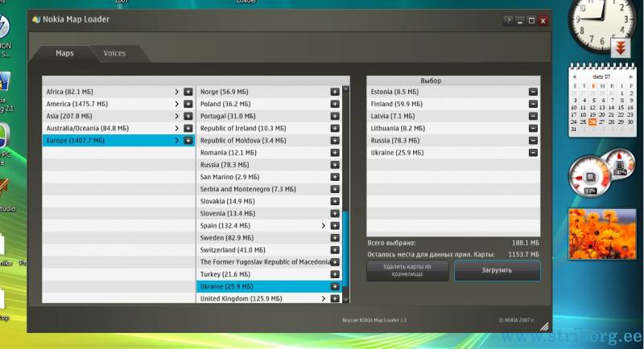Add Switzerland map with its plus icon
This screenshot has width=644, height=349.
335,250
